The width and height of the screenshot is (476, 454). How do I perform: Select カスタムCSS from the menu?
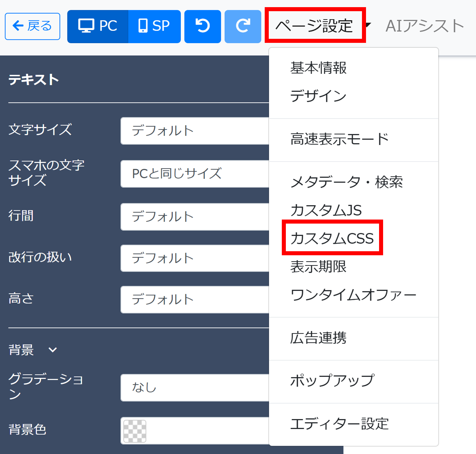[x=332, y=238]
